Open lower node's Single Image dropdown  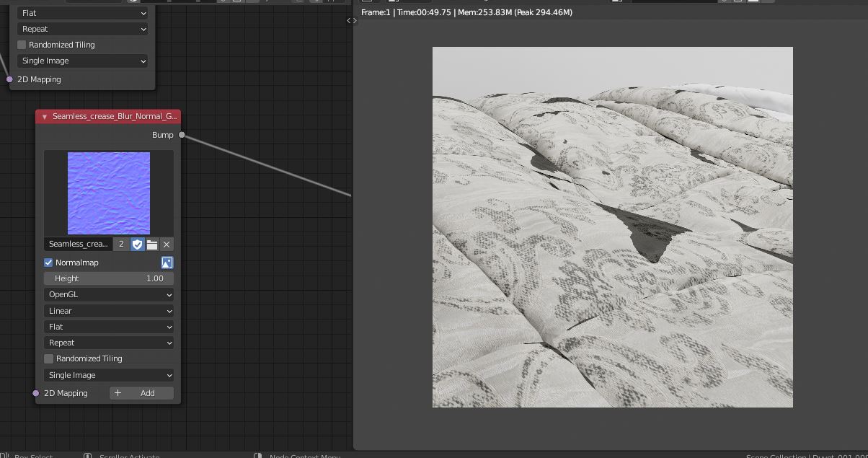click(x=109, y=375)
